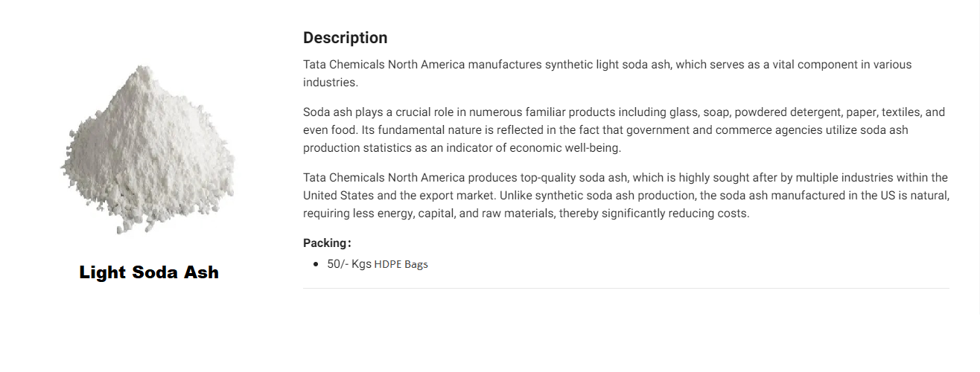Click the "Packing:" label
Viewport: 980px width, 372px height.
point(327,243)
